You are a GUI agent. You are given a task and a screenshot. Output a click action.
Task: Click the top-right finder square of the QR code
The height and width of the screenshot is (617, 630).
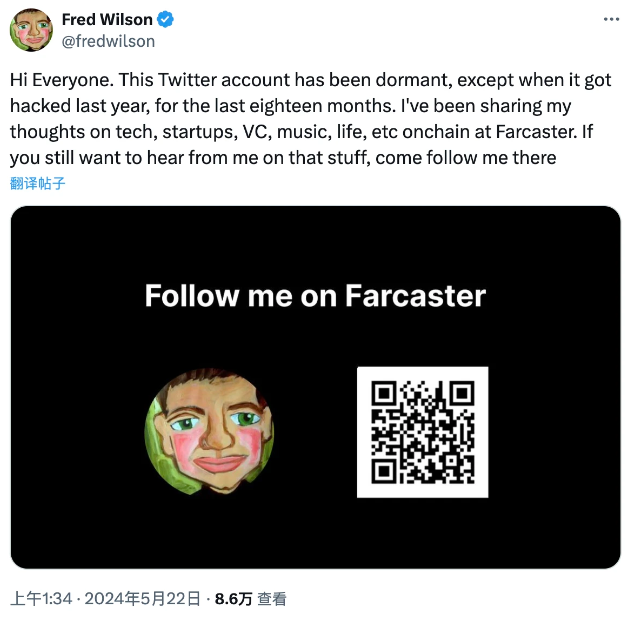460,395
